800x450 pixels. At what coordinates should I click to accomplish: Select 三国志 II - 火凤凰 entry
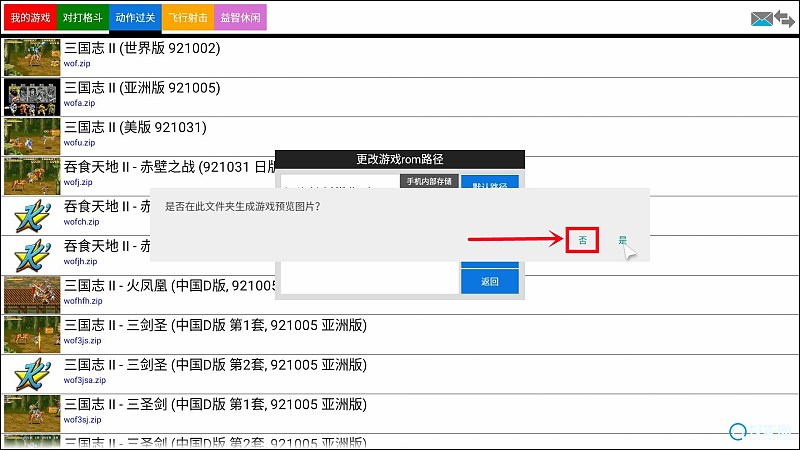(169, 286)
